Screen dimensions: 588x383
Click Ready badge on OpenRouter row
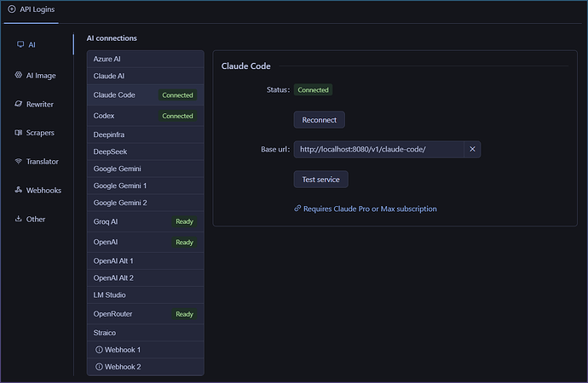185,314
